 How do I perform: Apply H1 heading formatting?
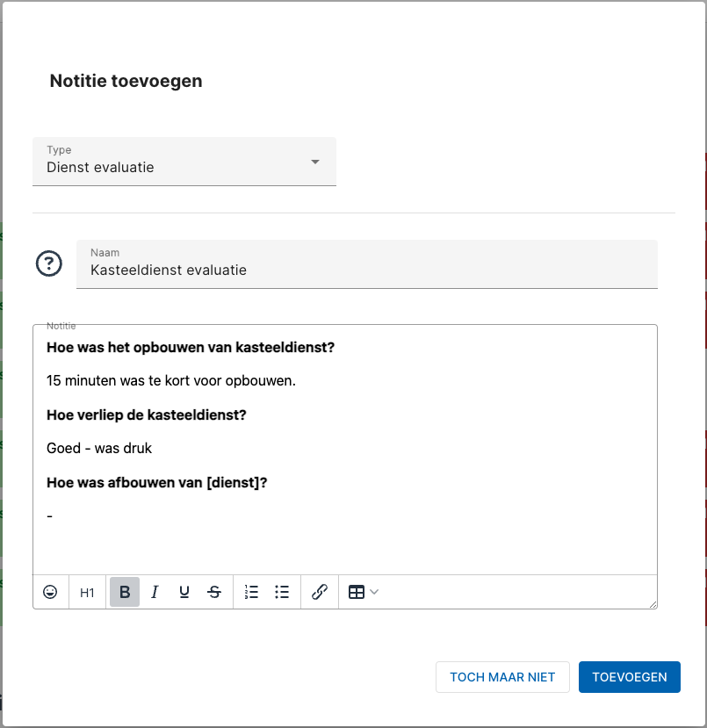click(x=87, y=593)
